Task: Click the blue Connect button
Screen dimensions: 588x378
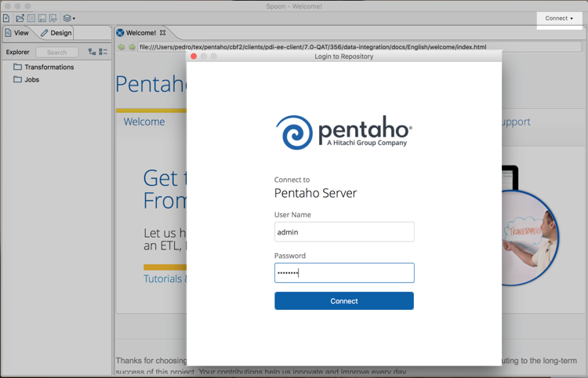Action: tap(344, 300)
